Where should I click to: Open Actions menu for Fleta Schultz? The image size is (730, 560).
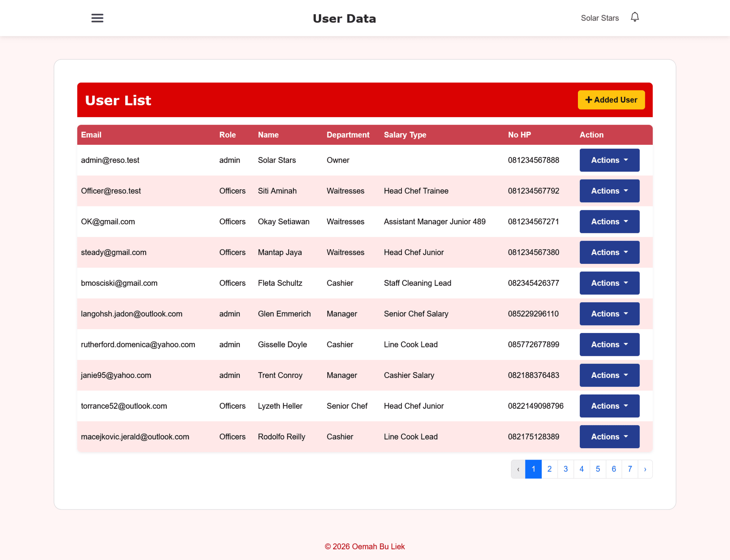click(609, 283)
